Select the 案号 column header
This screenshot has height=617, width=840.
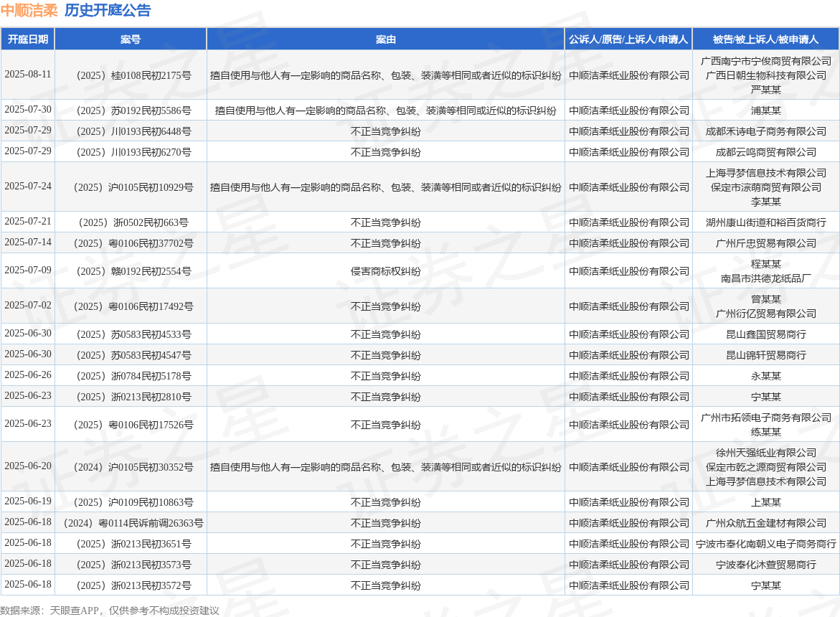[131, 39]
